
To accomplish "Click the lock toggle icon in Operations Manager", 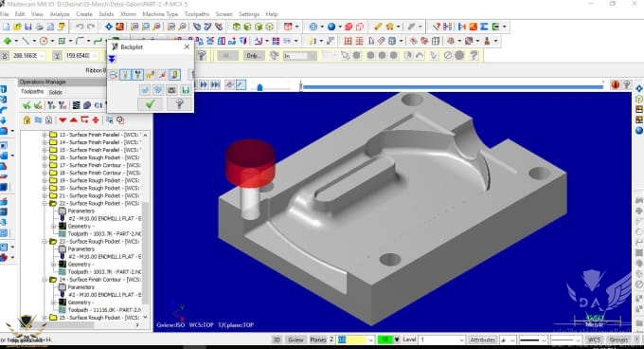I will coord(27,120).
